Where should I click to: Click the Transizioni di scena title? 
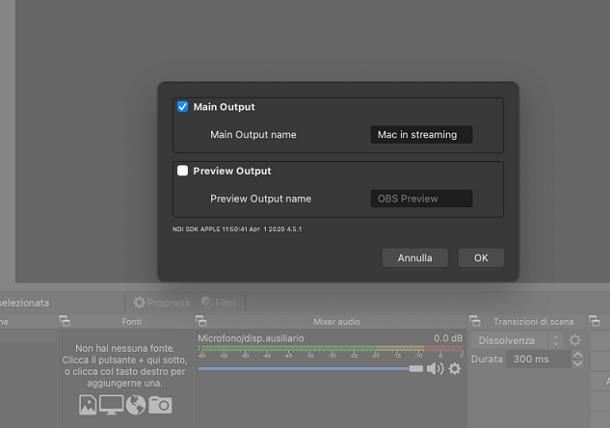pos(533,321)
